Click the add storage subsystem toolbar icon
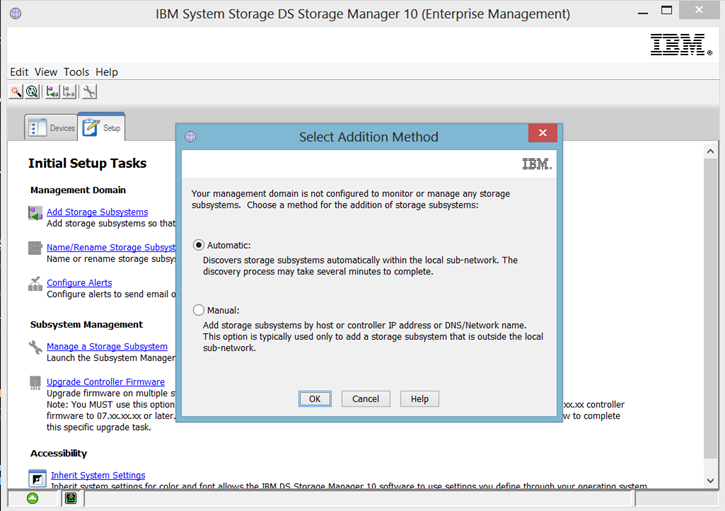 tap(53, 92)
